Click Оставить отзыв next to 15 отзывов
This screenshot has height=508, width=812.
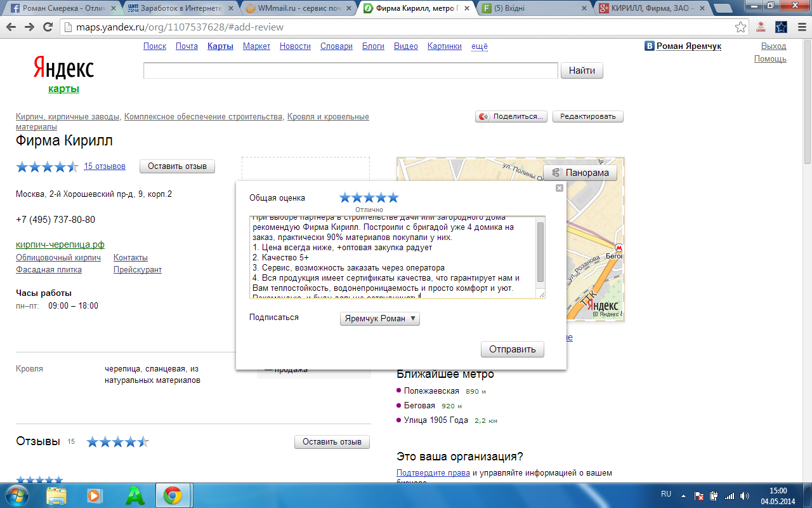tap(177, 166)
